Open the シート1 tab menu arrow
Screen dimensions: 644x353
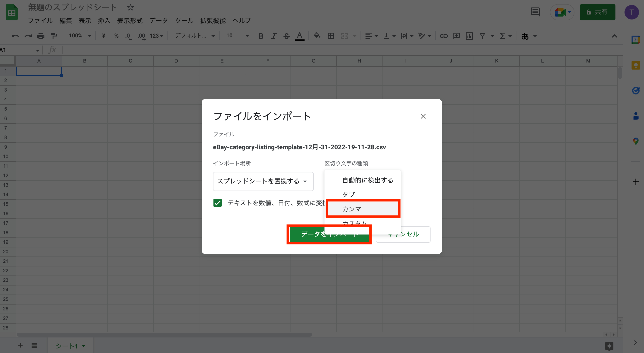(x=83, y=346)
